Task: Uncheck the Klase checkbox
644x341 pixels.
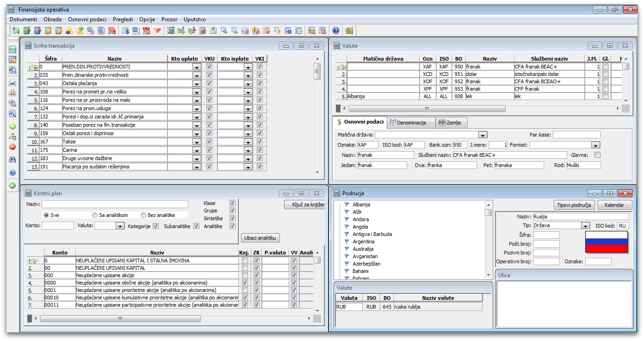Action: coord(232,203)
